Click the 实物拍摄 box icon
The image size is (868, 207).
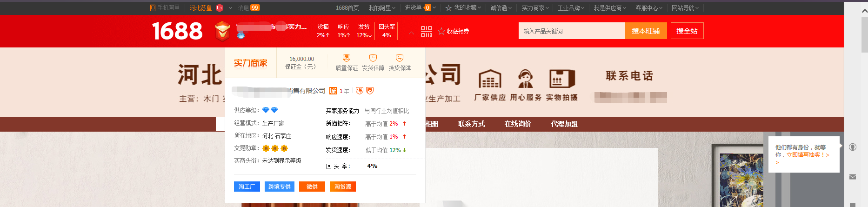pyautogui.click(x=562, y=79)
